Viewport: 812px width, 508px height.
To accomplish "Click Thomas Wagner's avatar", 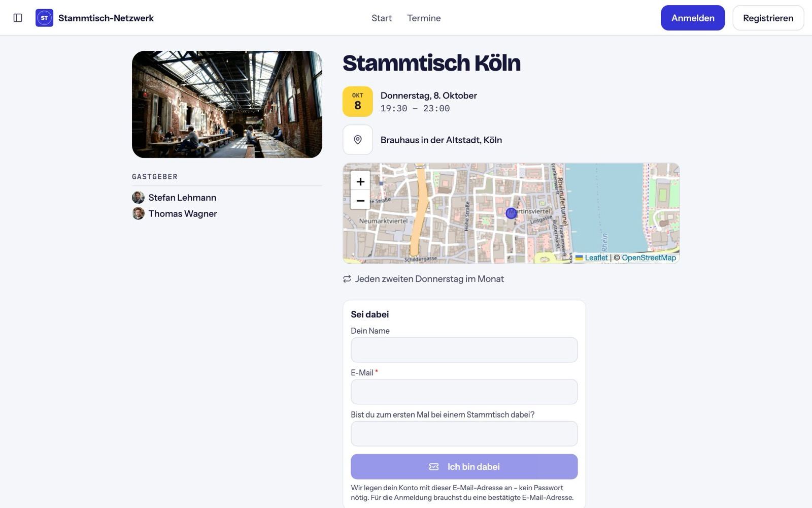I will click(x=138, y=213).
